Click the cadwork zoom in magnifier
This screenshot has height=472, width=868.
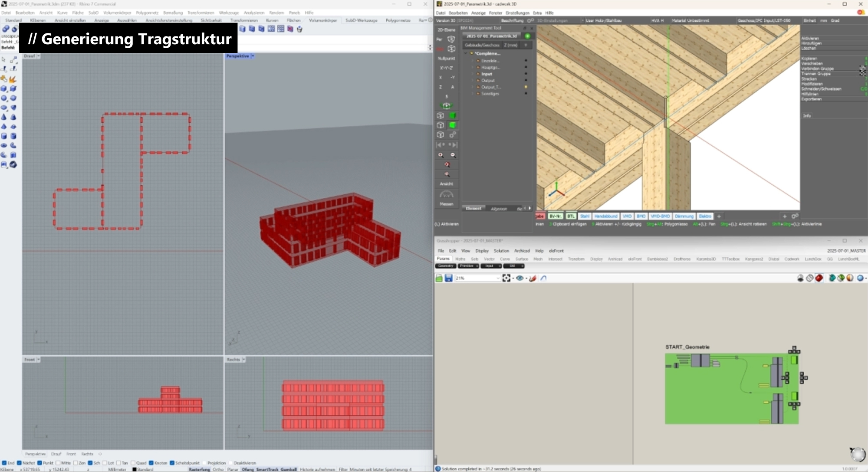(x=441, y=155)
